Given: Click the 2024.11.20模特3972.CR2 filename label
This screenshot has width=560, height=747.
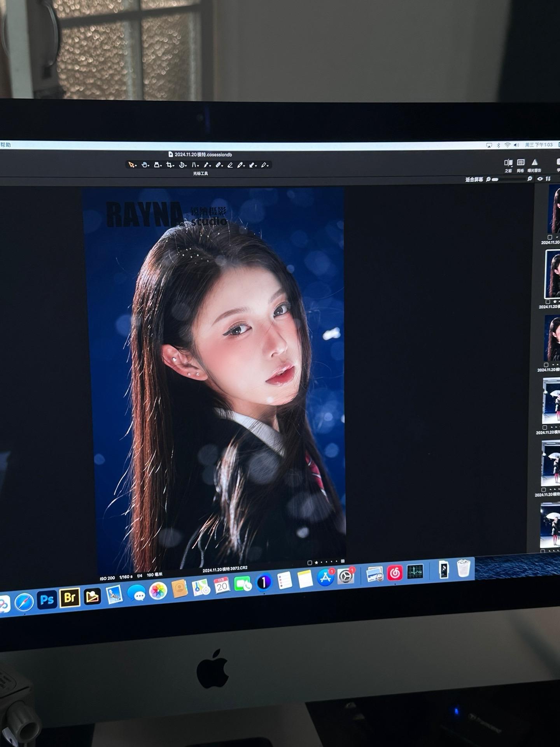Looking at the screenshot, I should (225, 569).
